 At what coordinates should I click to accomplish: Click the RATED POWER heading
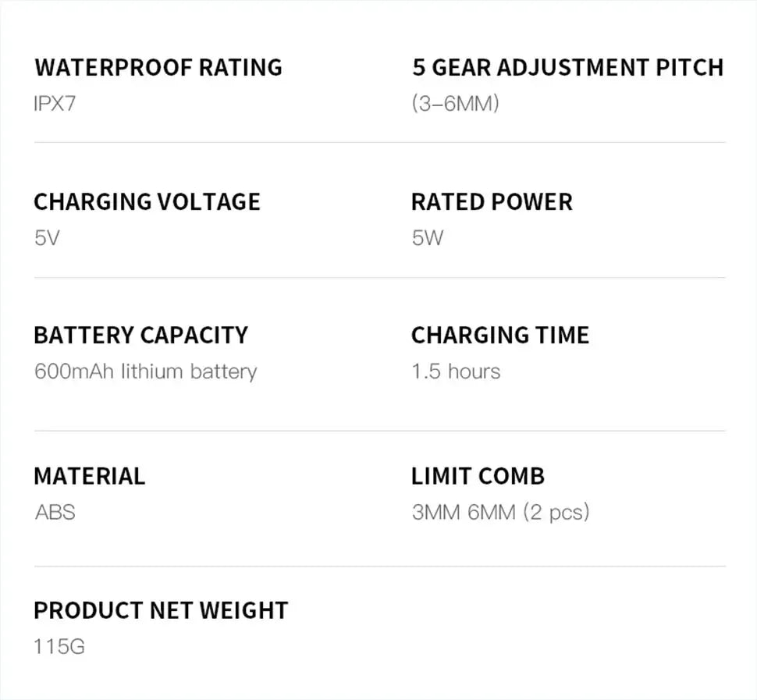pos(492,201)
